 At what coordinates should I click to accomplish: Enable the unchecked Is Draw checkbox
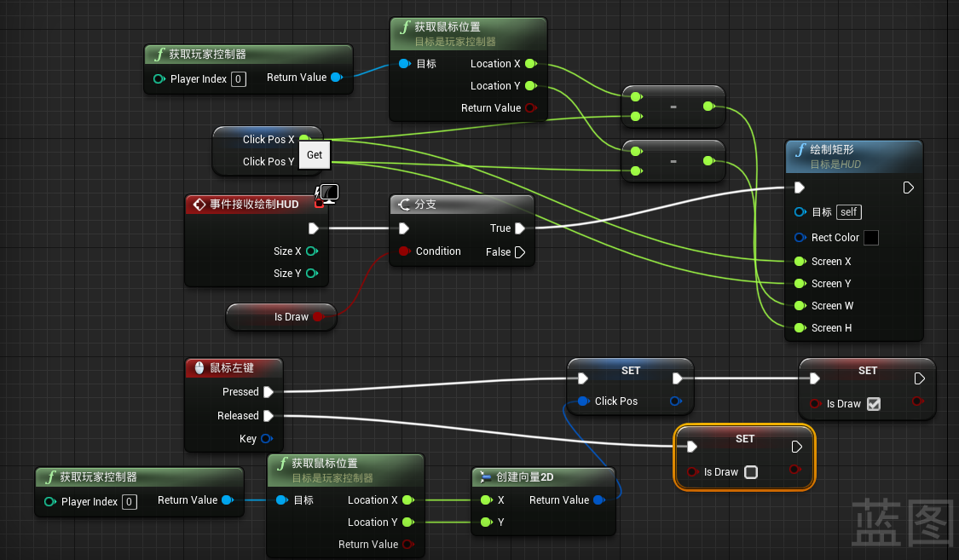pos(751,472)
